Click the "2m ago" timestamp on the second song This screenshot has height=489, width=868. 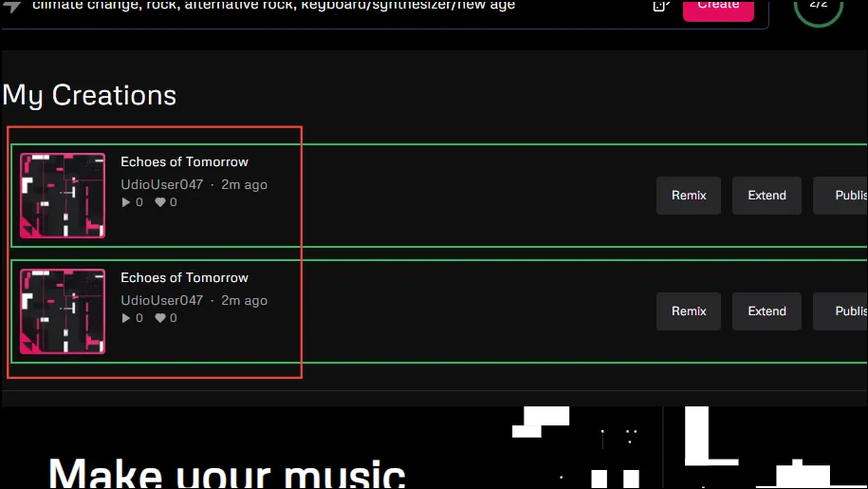click(x=244, y=300)
